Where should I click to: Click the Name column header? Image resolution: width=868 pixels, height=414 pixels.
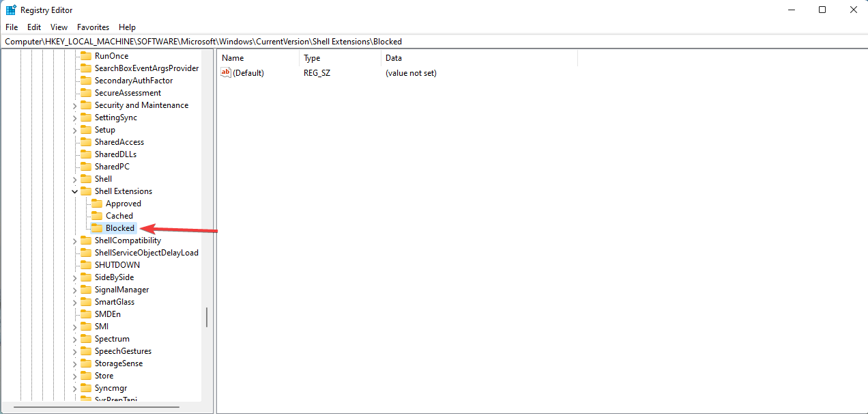click(258, 58)
